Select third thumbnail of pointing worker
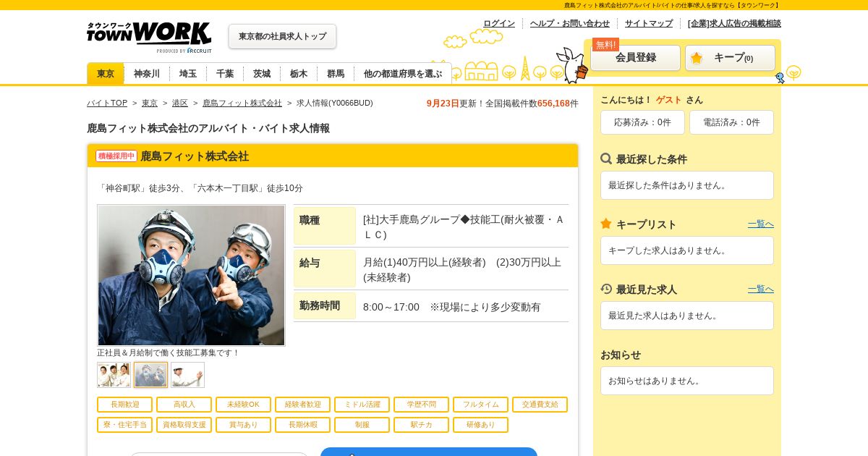 (x=187, y=375)
